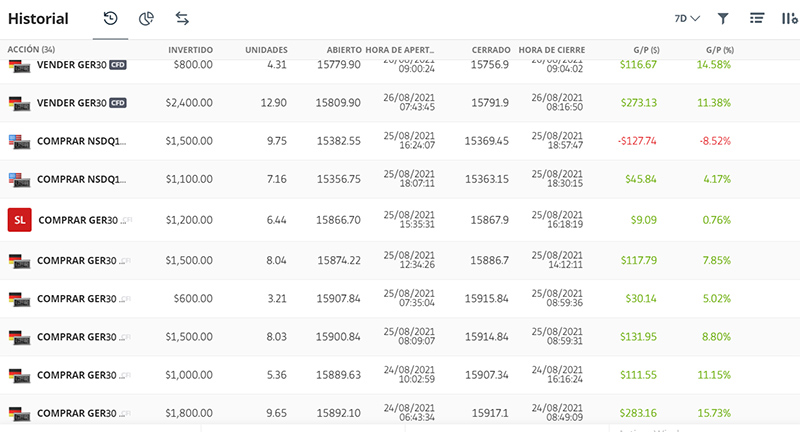Click the Germany flag icon on $600.00 row
800x432 pixels.
pos(19,299)
